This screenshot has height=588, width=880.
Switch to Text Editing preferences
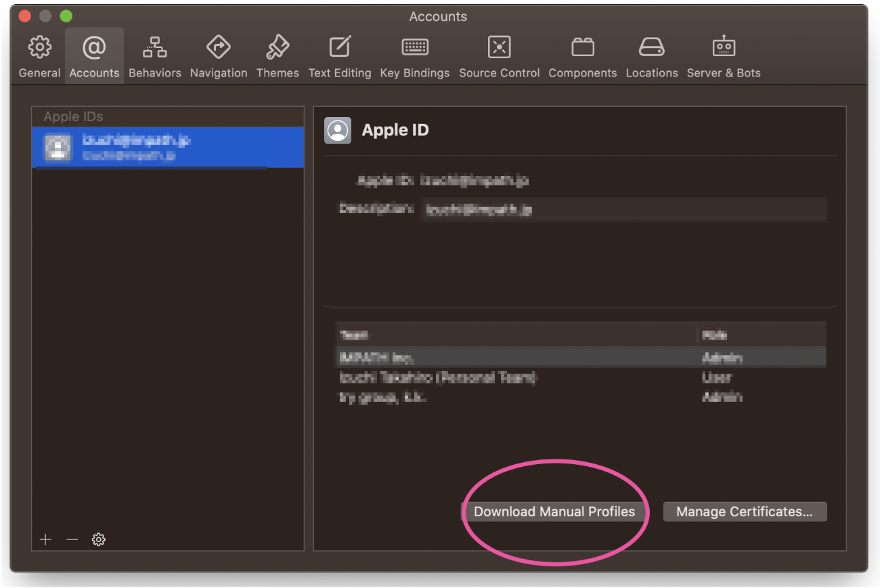coord(340,57)
